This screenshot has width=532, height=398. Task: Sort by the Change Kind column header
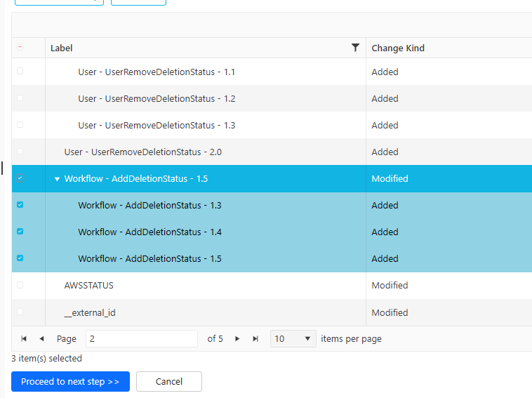(398, 48)
